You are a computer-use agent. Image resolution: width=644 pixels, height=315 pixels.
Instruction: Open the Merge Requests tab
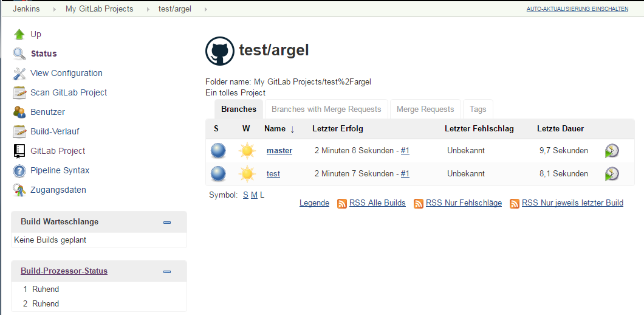(425, 109)
